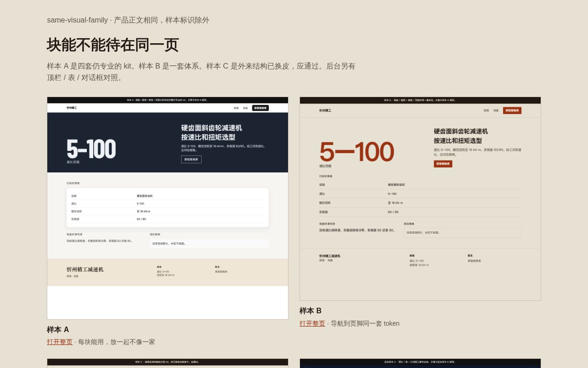Image resolution: width=588 pixels, height=368 pixels.
Task: Click the 样本 C preview top banner
Action: tap(168, 362)
